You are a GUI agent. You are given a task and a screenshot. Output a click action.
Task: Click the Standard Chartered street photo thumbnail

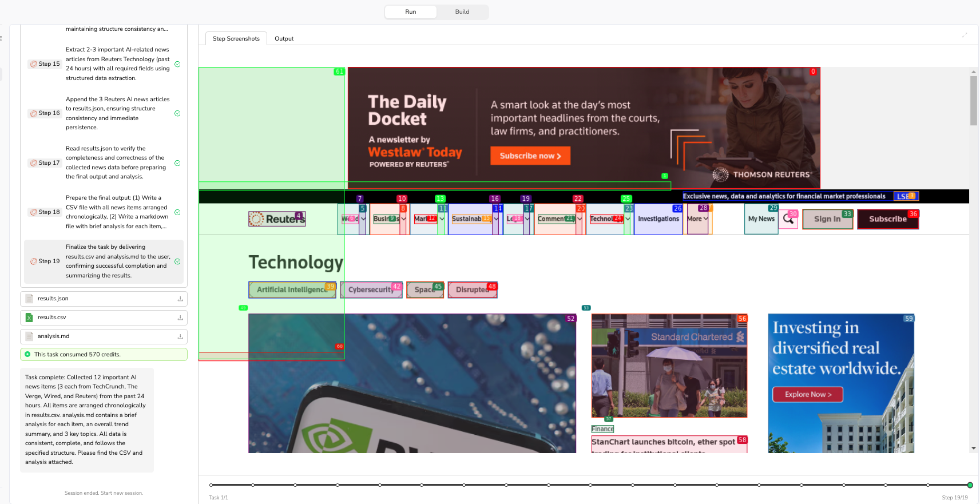point(669,366)
